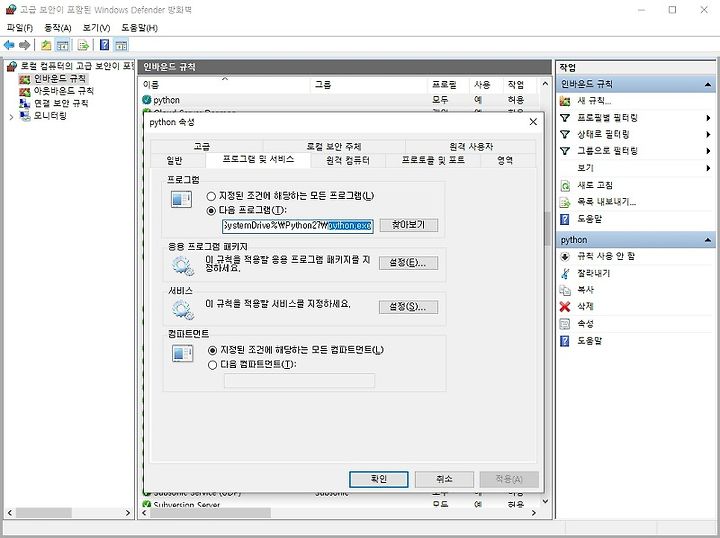
Task: Select the python rule row in the list
Action: 339,100
